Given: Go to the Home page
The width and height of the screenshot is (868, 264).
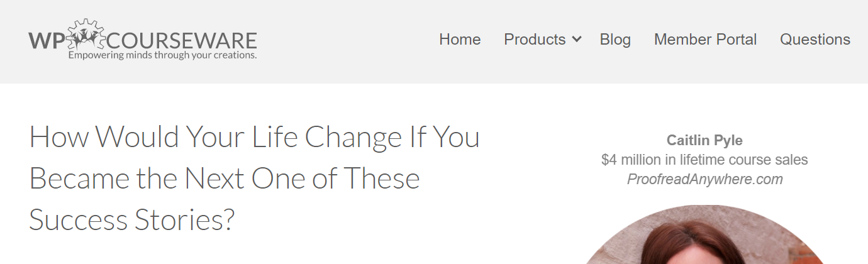Looking at the screenshot, I should [460, 40].
